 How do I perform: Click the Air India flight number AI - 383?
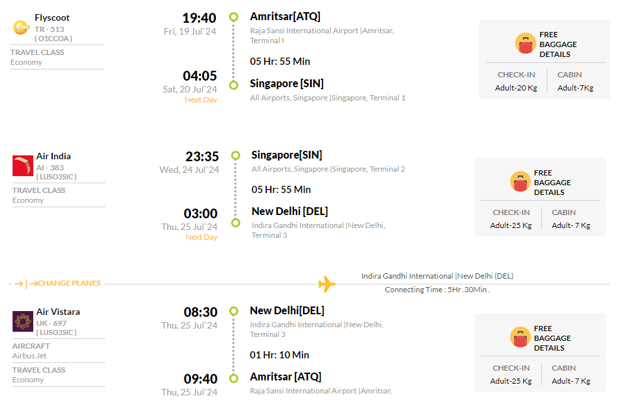coord(50,168)
